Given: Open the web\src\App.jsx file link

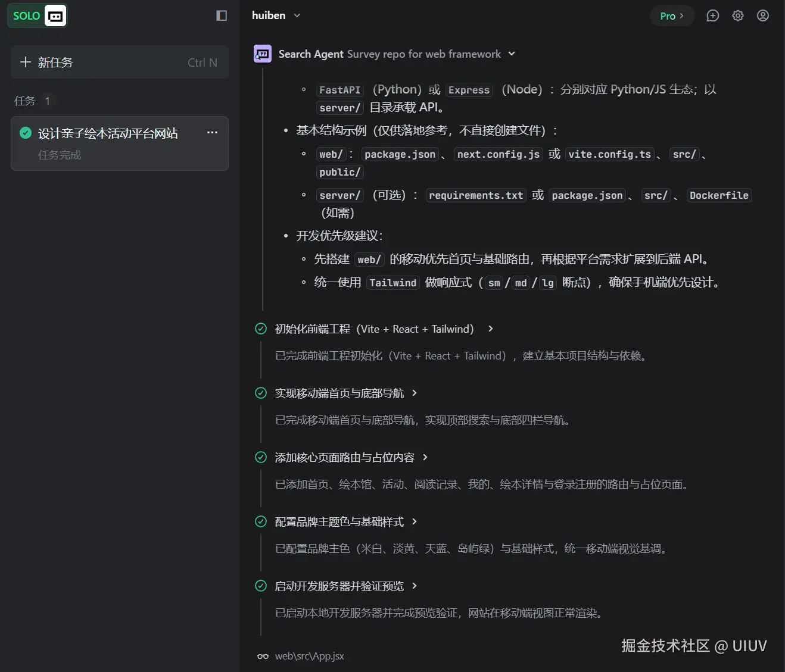Looking at the screenshot, I should pos(309,656).
